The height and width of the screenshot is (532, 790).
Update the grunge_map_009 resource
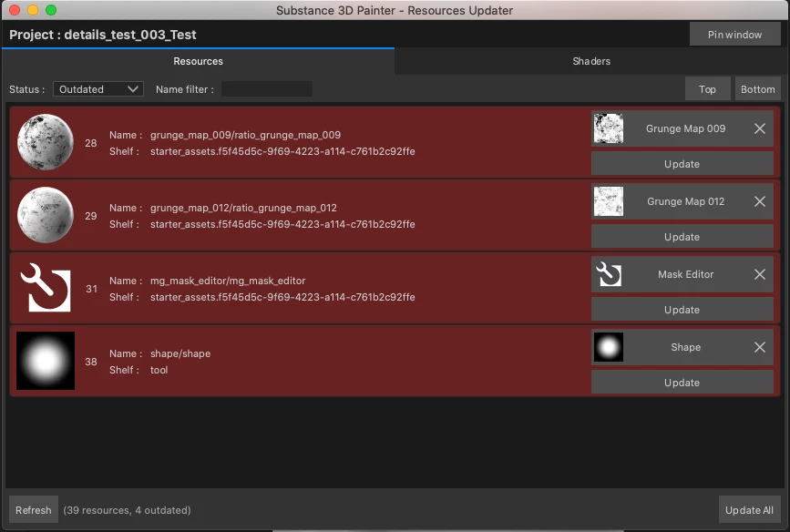tap(682, 164)
